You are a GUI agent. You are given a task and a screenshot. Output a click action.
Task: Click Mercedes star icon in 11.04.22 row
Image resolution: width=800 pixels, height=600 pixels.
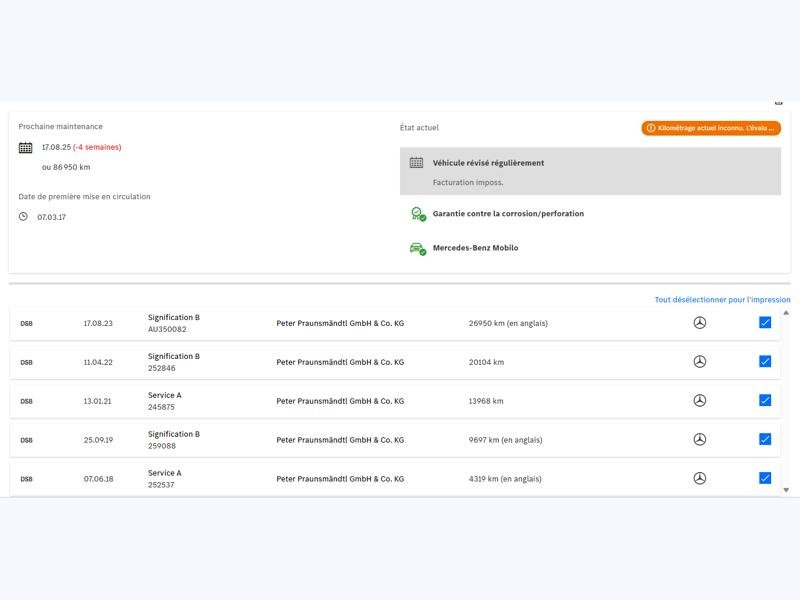pyautogui.click(x=700, y=362)
